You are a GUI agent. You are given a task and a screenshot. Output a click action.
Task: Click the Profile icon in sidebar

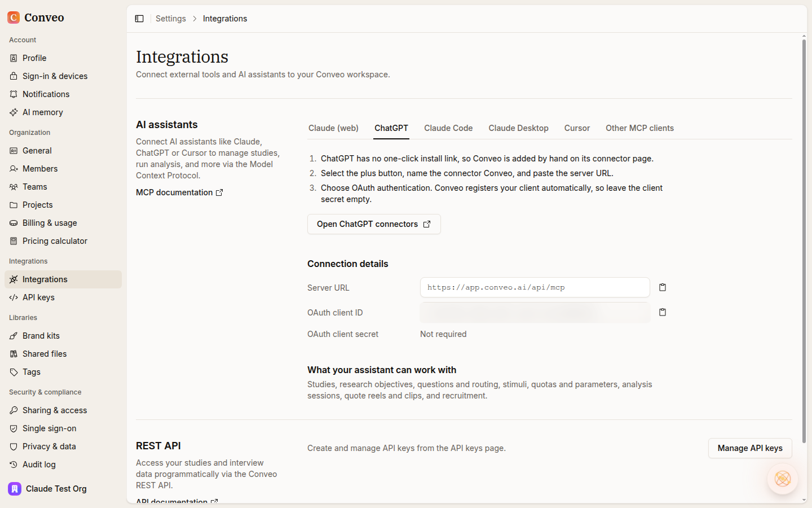pos(14,58)
